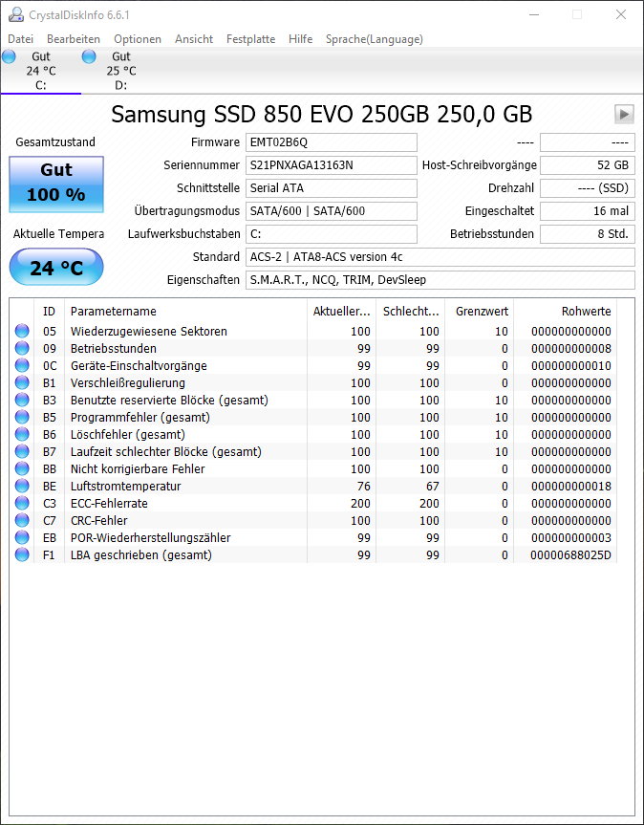Click raw value 00000688025D
Screen dimensions: 644x825
pyautogui.click(x=571, y=554)
